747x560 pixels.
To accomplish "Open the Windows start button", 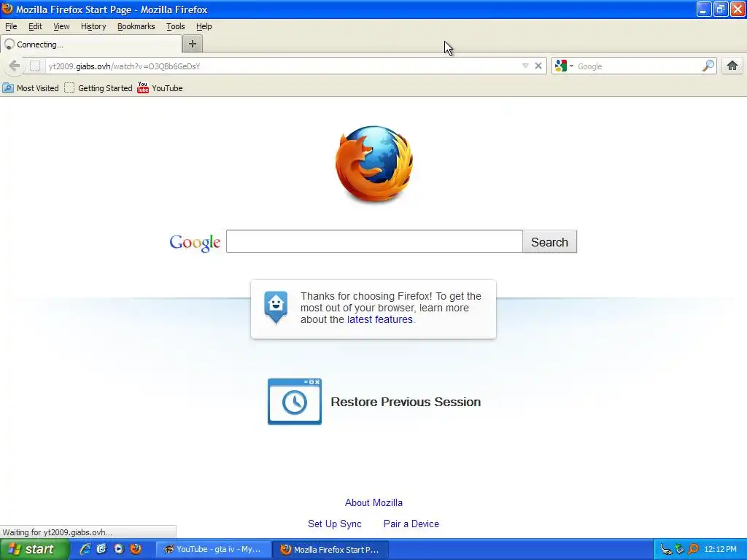I will 34,549.
